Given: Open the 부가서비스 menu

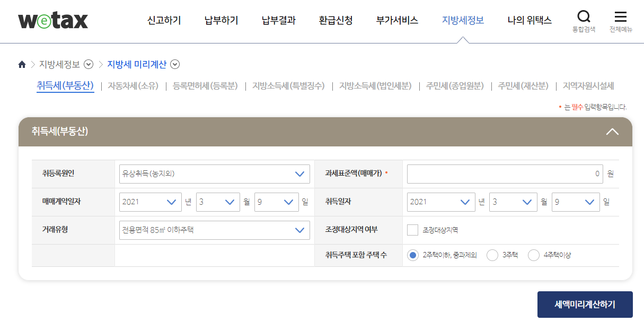Looking at the screenshot, I should (x=397, y=21).
